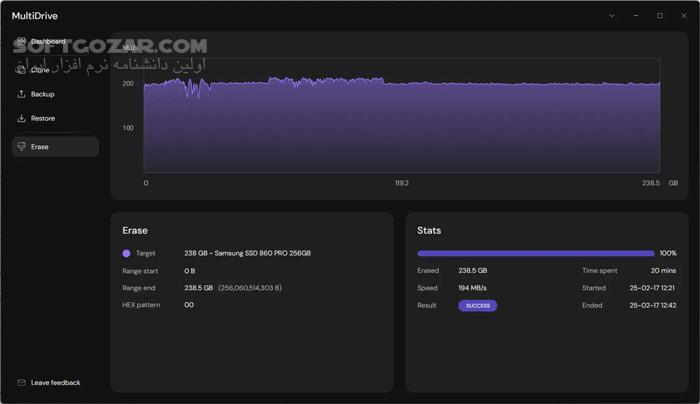Click the Stats panel heading
700x404 pixels.
point(429,231)
